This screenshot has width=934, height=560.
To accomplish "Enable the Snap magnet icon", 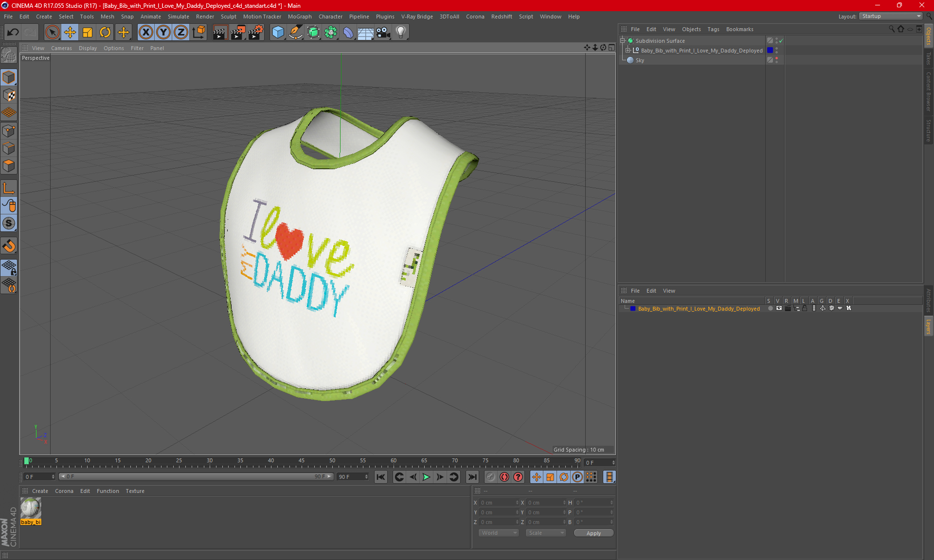I will (x=9, y=246).
